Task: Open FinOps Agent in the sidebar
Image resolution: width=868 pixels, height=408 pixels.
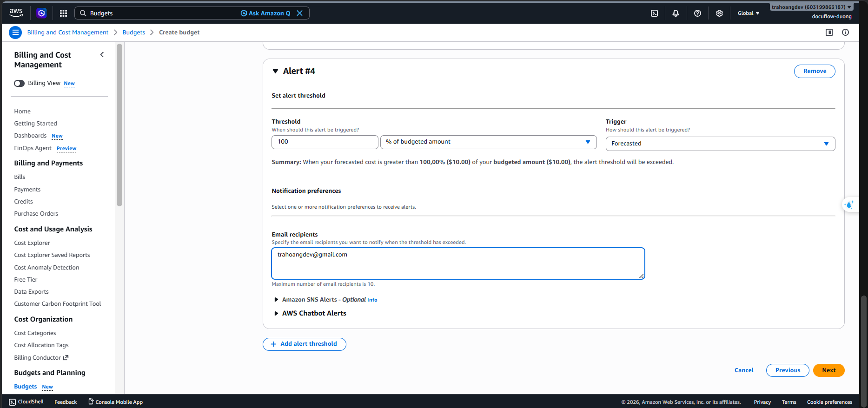Action: pyautogui.click(x=33, y=148)
